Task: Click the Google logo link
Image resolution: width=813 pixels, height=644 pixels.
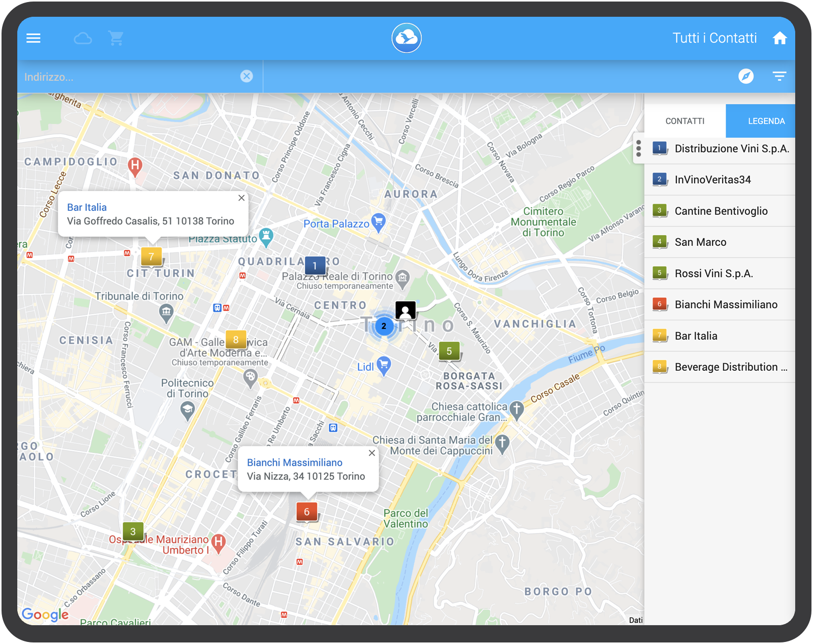Action: tap(46, 615)
